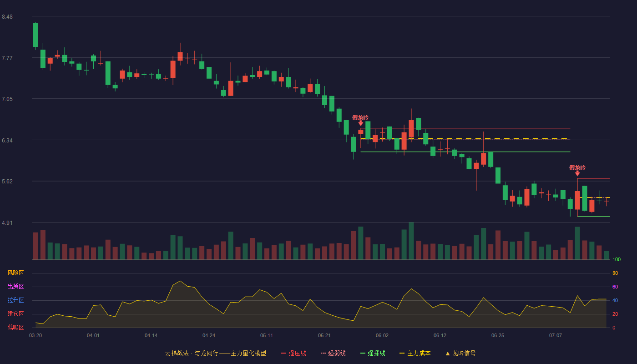Viewport: 637px width, 364px height.
Task: Click the first large green candlestick at 03-20
Action: click(35, 35)
